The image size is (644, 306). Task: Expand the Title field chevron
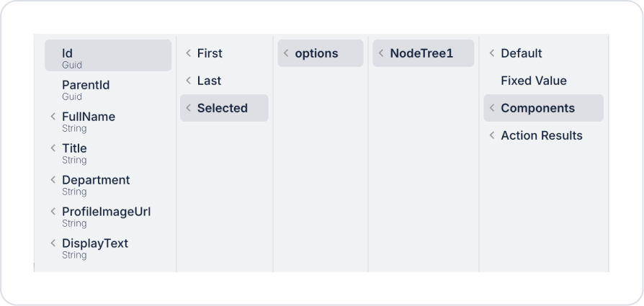click(x=53, y=148)
